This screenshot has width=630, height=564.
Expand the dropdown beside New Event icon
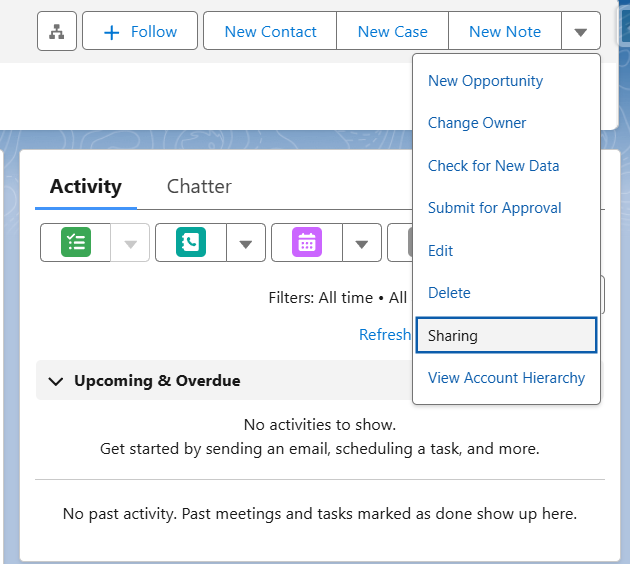click(x=362, y=243)
